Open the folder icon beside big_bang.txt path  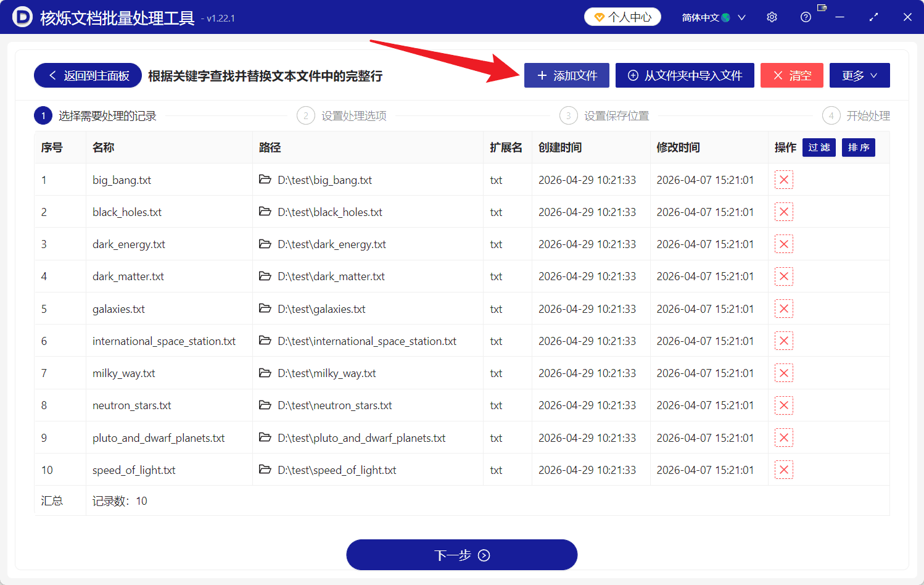265,180
